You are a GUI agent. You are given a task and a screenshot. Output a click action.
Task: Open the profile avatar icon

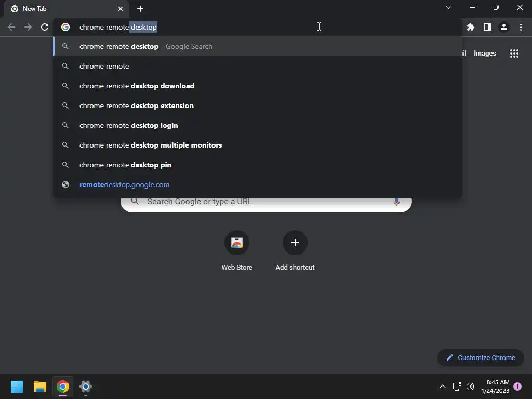tap(504, 27)
